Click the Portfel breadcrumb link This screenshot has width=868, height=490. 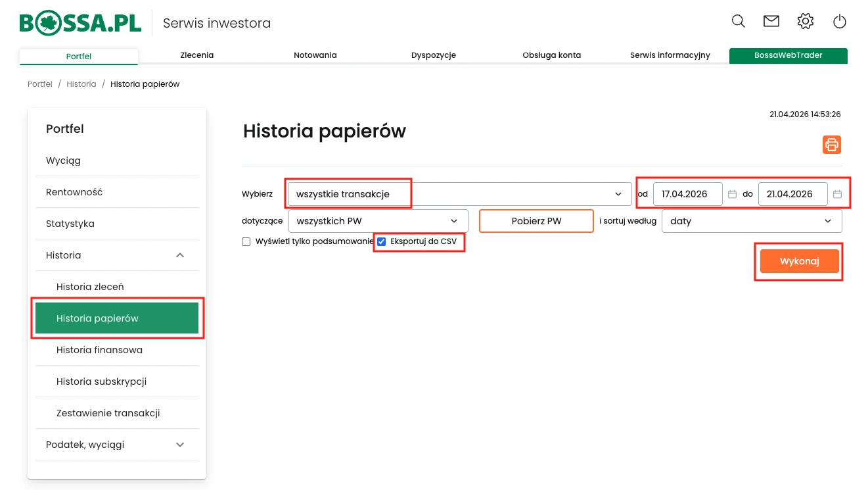coord(40,84)
